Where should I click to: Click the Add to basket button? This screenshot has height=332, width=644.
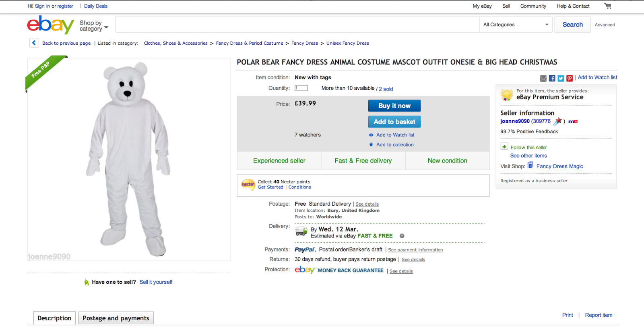click(394, 122)
